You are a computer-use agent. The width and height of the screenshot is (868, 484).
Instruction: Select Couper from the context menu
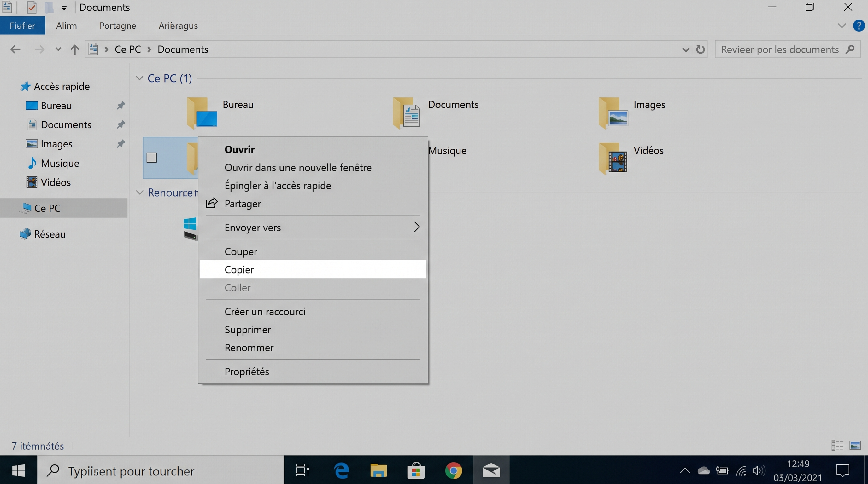[x=313, y=251]
